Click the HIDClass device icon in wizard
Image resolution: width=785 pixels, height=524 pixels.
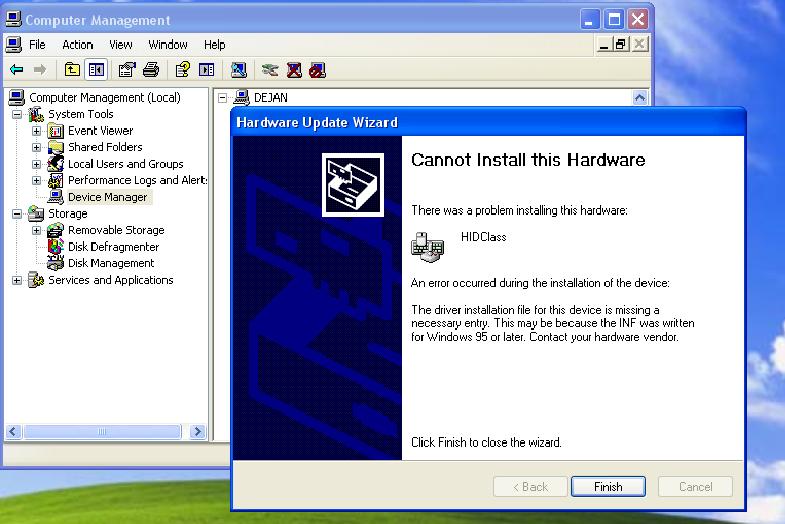pos(428,247)
